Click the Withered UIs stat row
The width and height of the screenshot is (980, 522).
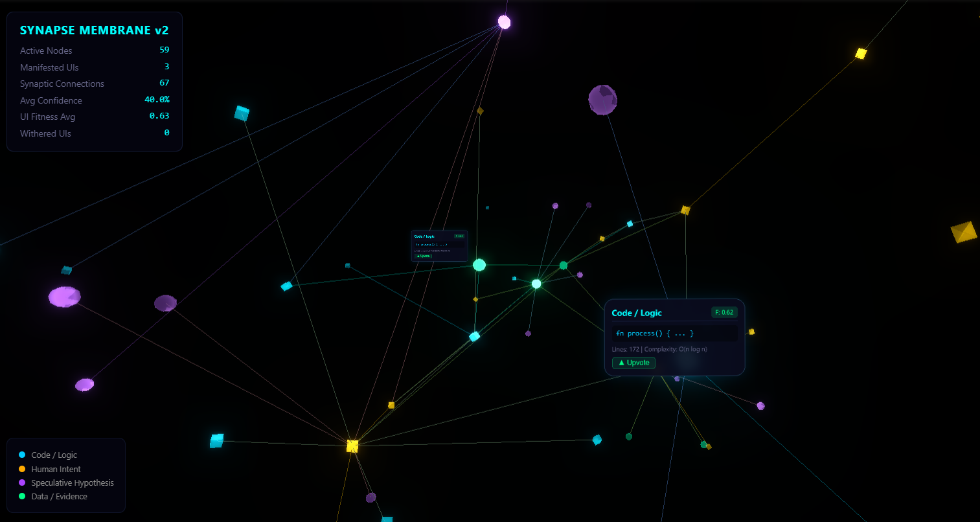pos(95,133)
